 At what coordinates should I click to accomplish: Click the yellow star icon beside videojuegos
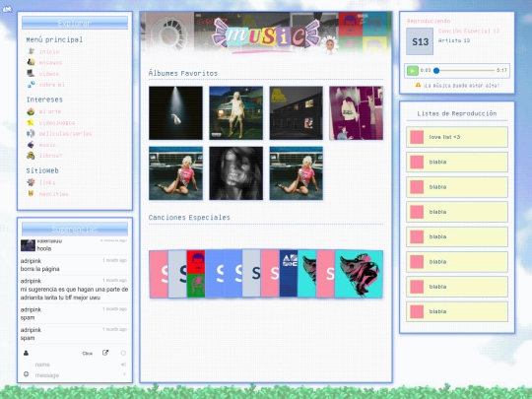[x=31, y=122]
